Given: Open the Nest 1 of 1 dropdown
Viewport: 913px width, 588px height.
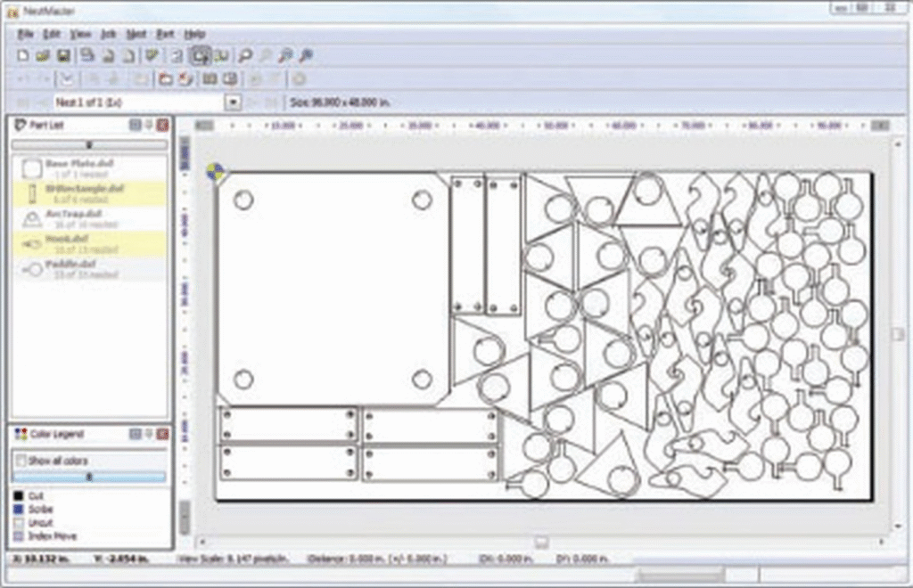Looking at the screenshot, I should (233, 102).
